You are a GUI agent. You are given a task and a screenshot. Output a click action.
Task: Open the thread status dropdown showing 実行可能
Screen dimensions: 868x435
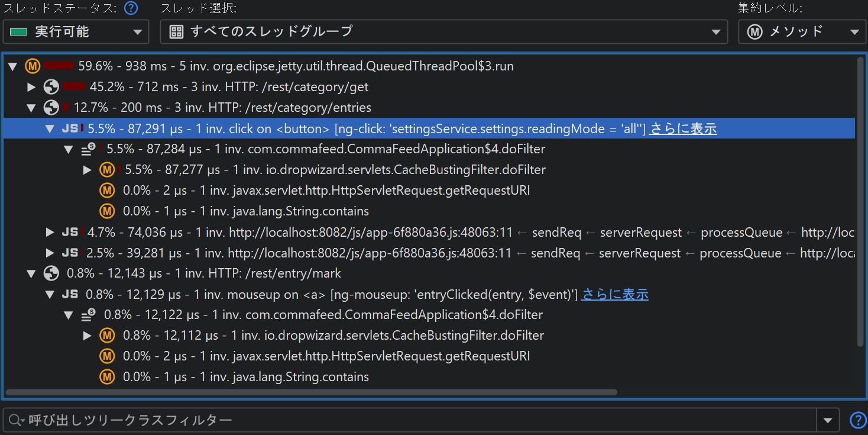point(76,32)
